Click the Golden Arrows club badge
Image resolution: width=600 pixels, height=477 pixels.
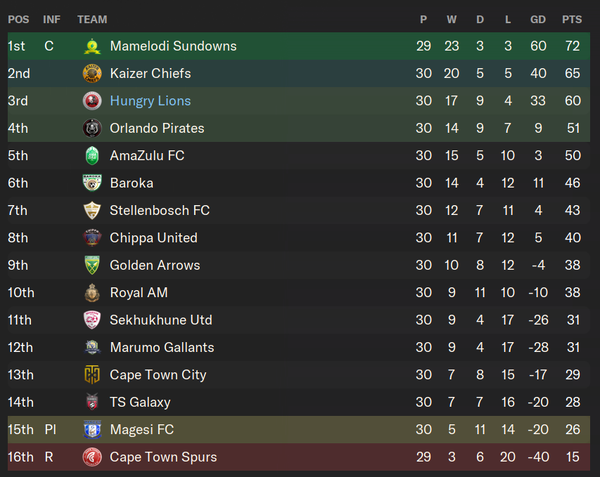92,265
